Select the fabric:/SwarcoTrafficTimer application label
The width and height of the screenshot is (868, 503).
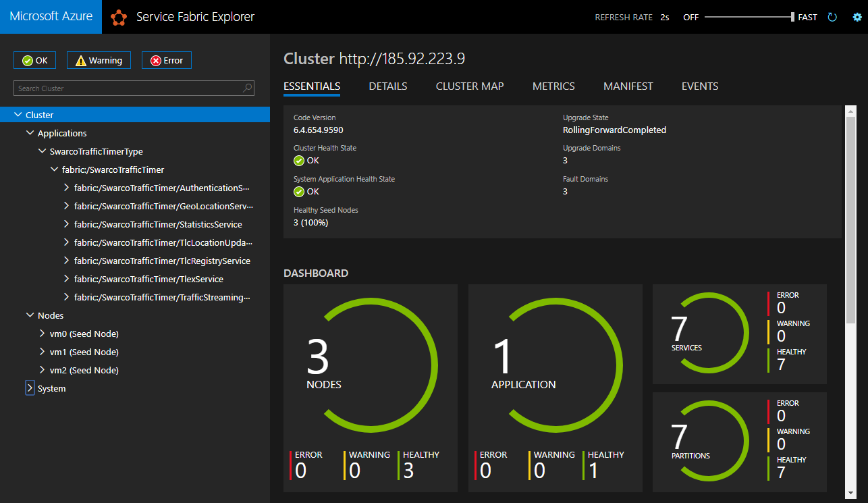tap(113, 170)
